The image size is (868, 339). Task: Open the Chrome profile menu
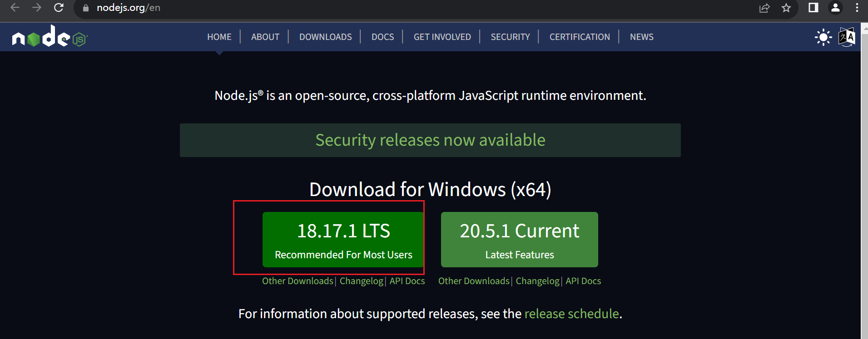[x=835, y=8]
